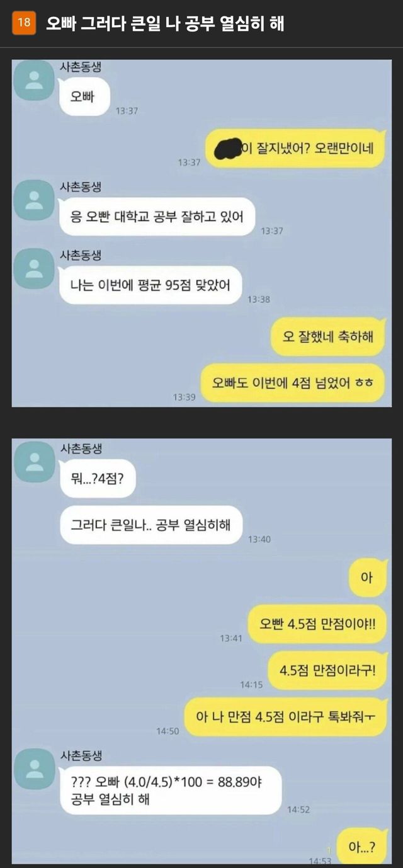Screen dimensions: 403x868
Task: Click yellow bubble 오빠도 이번에 4점 넘었어
Action: (x=292, y=383)
